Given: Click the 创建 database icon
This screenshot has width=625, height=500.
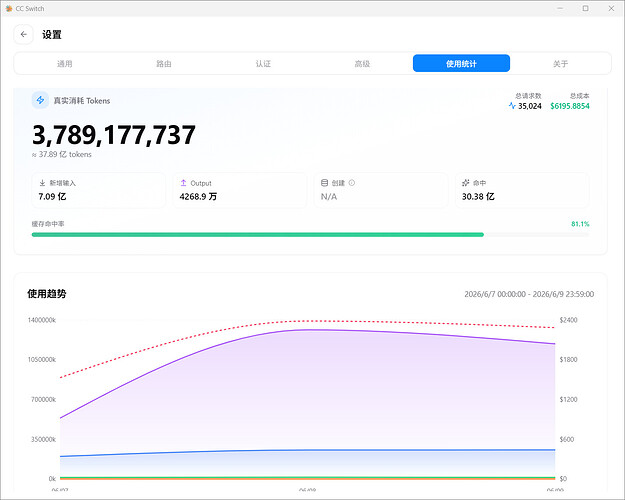Looking at the screenshot, I should (x=324, y=183).
